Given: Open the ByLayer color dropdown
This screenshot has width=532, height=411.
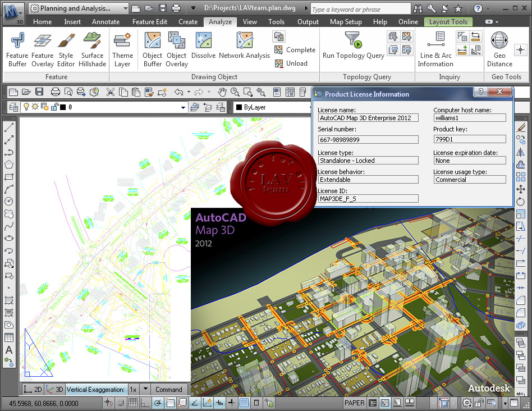Looking at the screenshot, I should click(x=272, y=107).
